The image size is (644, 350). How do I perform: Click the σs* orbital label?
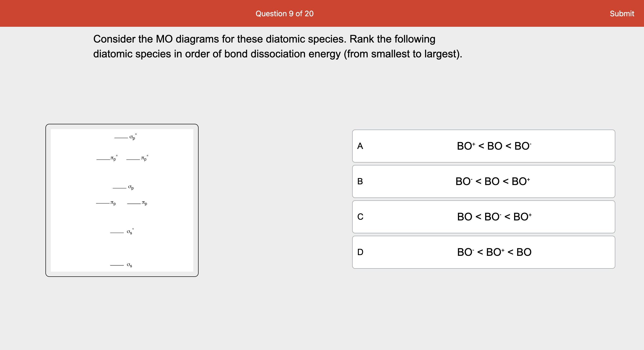click(x=129, y=232)
